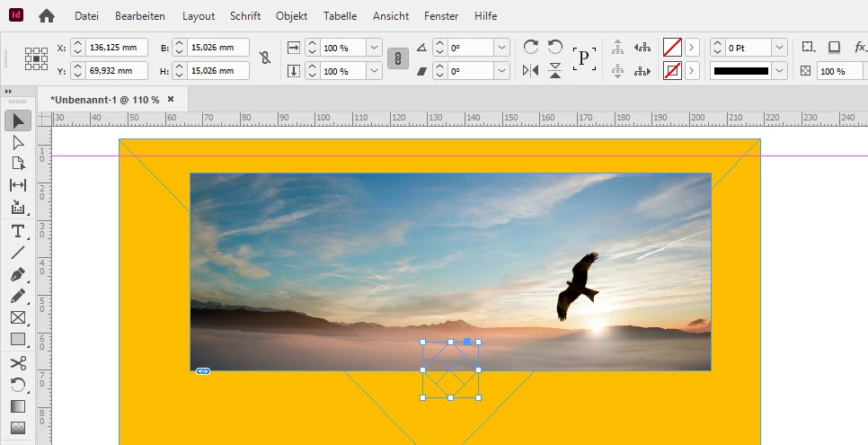Open the Bearbeiten menu
The width and height of the screenshot is (868, 445).
coord(140,16)
